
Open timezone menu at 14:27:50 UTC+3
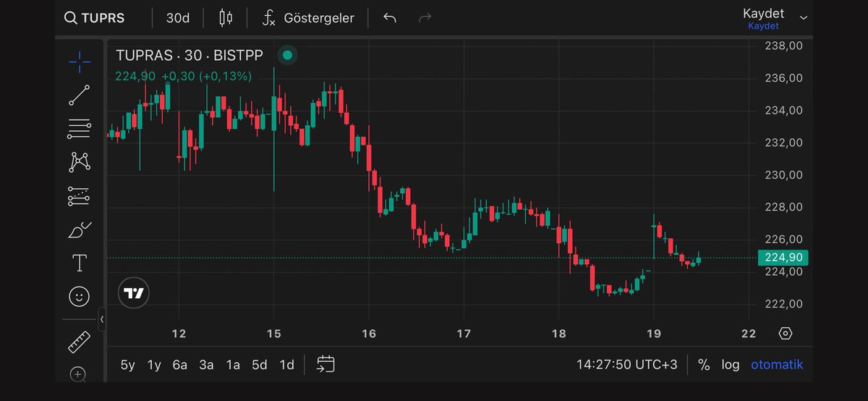pyautogui.click(x=627, y=365)
